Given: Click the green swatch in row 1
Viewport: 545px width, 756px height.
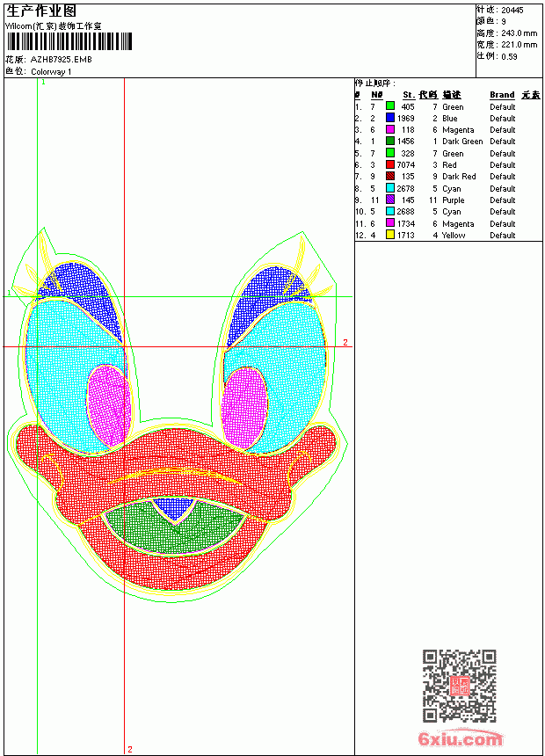Looking at the screenshot, I should [x=390, y=106].
